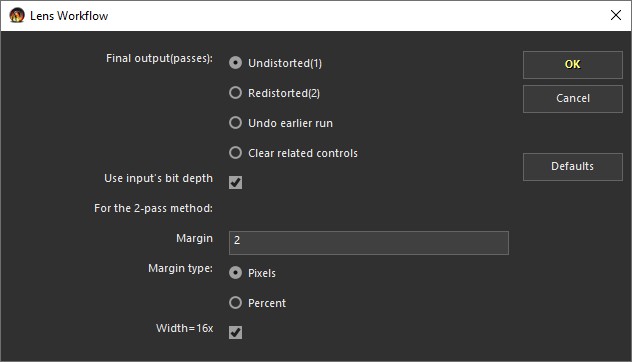Click the Lens Workflow app icon
This screenshot has height=362, width=632.
17,15
